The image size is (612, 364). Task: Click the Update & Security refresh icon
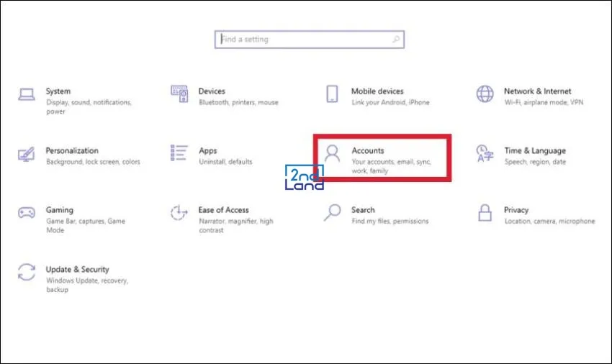27,272
